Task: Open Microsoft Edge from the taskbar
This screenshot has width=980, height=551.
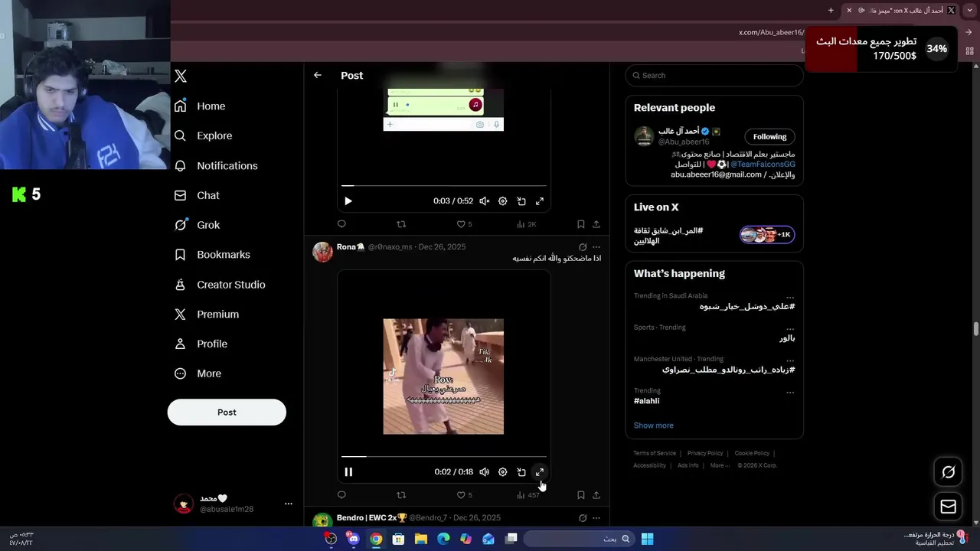Action: coord(443,539)
